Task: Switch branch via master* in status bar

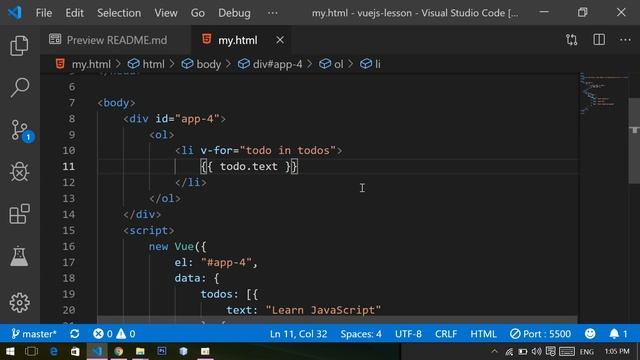Action: 33,334
